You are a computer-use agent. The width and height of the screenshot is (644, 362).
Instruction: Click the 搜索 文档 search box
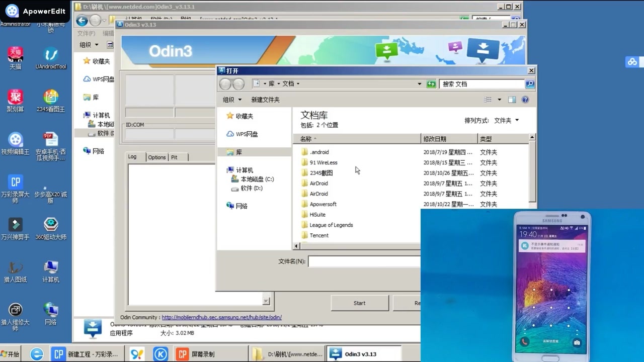482,84
